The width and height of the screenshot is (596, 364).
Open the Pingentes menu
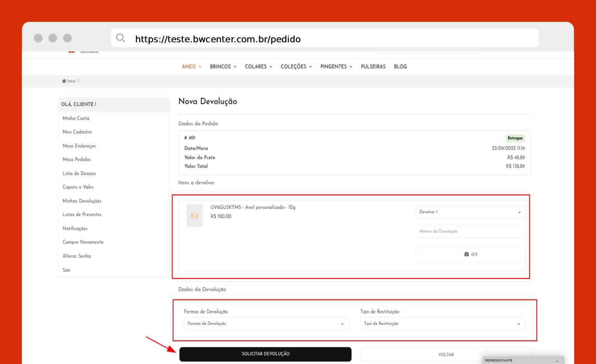[336, 67]
